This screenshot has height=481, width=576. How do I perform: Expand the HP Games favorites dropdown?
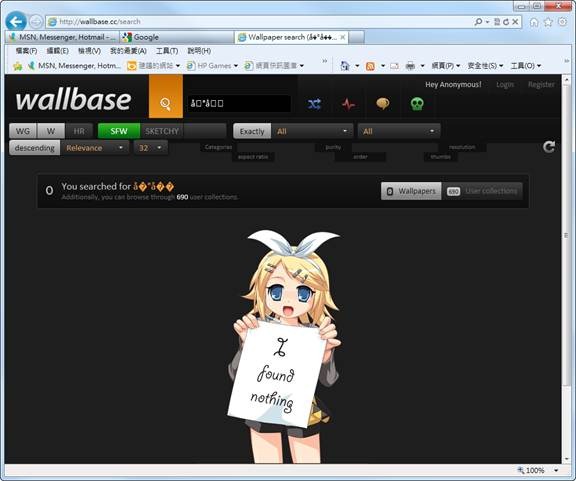tap(236, 66)
